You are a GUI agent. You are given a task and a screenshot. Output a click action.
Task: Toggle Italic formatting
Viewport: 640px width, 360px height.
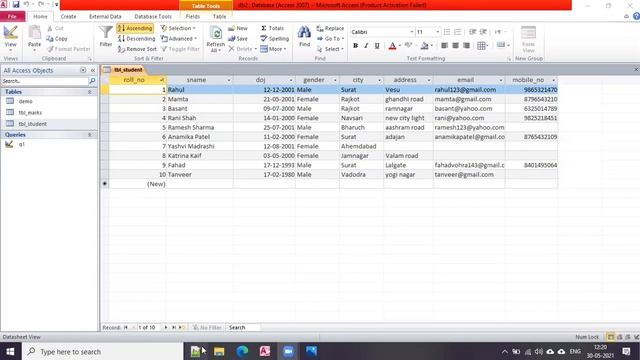pos(366,45)
